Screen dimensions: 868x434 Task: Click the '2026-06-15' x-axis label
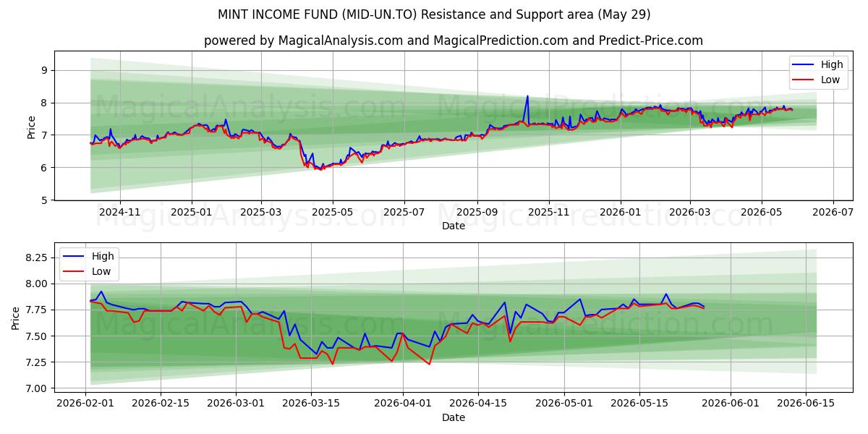coord(805,404)
